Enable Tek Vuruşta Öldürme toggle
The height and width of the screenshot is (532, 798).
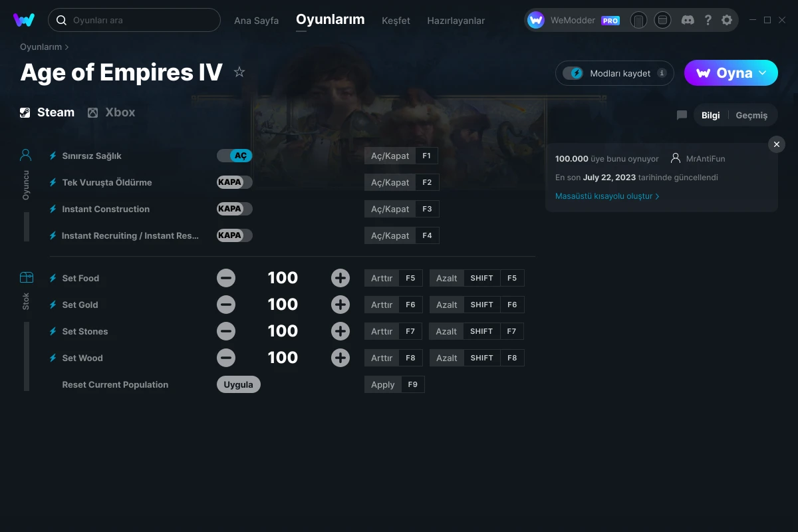235,182
